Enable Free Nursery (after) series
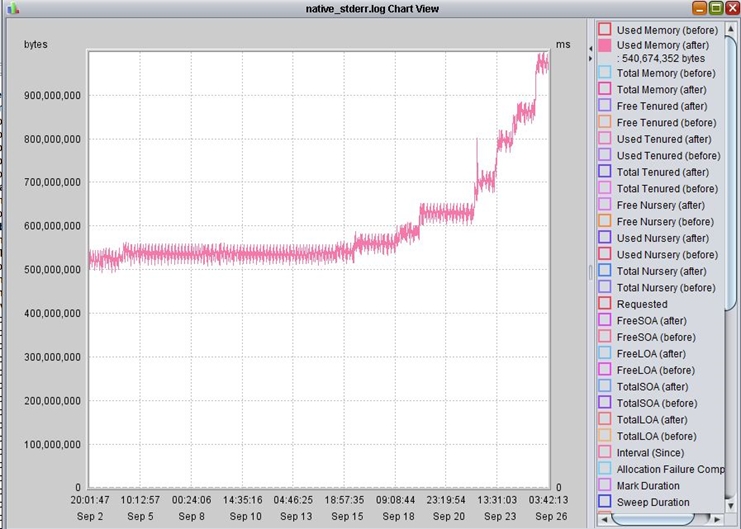This screenshot has width=741, height=529. point(604,205)
